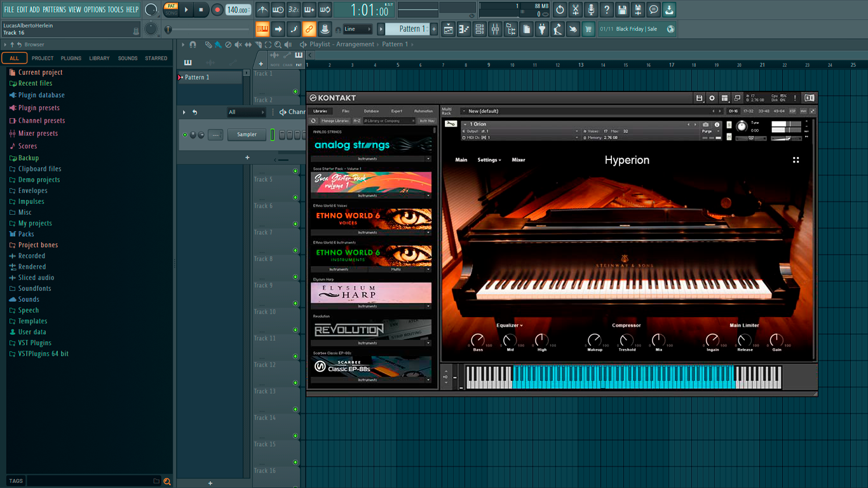Click the help question mark icon
The width and height of the screenshot is (868, 488).
click(607, 10)
